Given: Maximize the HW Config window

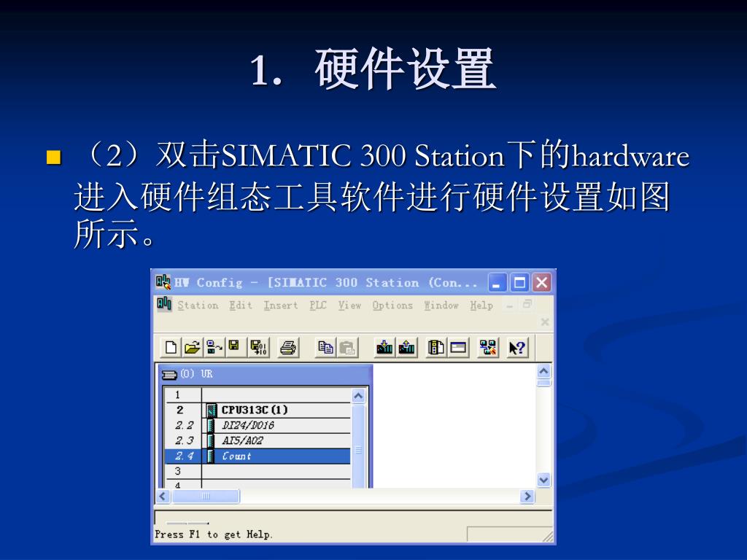Looking at the screenshot, I should 519,283.
